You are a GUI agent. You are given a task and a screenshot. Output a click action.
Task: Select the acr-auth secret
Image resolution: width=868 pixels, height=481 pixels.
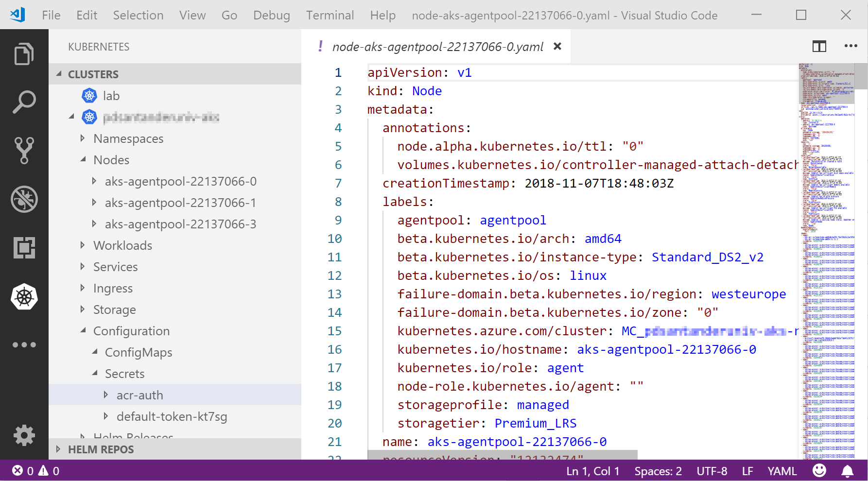pos(140,395)
